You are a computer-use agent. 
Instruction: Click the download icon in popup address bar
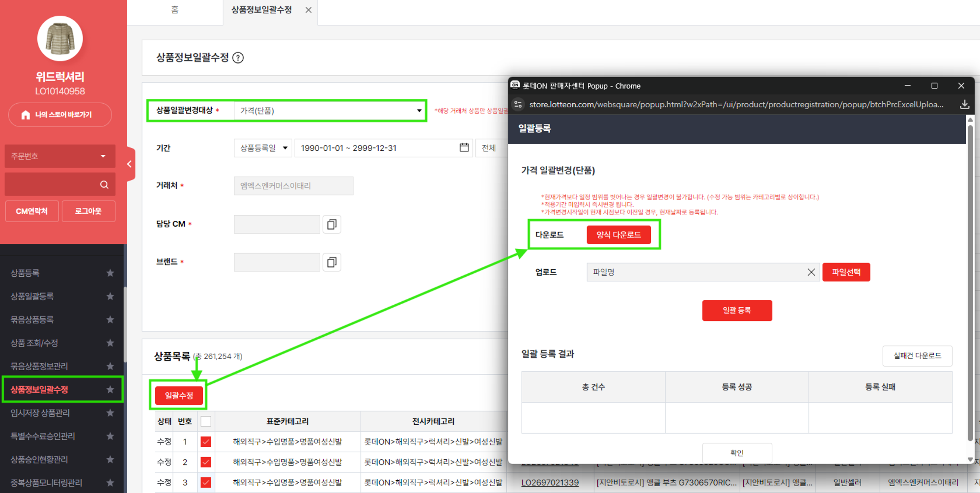[964, 104]
